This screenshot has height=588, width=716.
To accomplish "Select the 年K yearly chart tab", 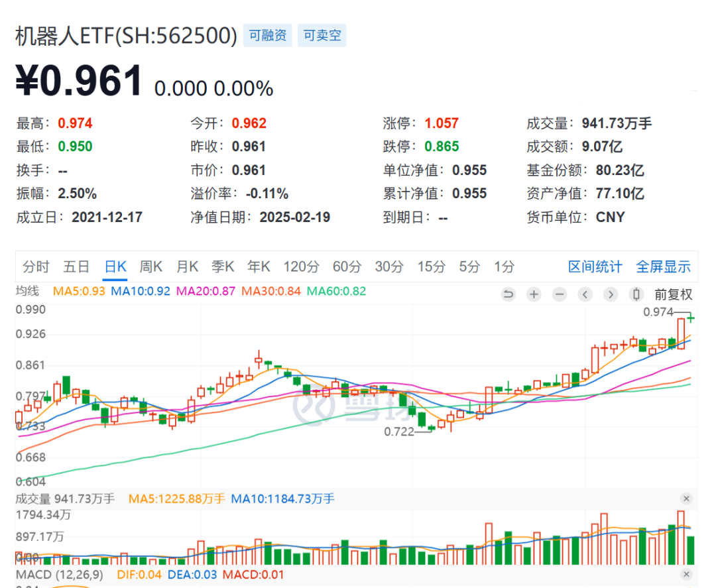I will (x=259, y=267).
